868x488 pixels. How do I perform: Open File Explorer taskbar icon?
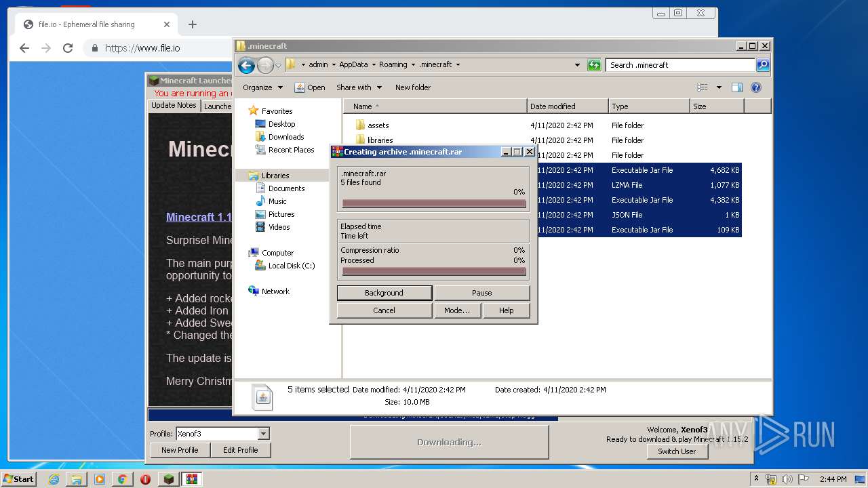click(77, 479)
